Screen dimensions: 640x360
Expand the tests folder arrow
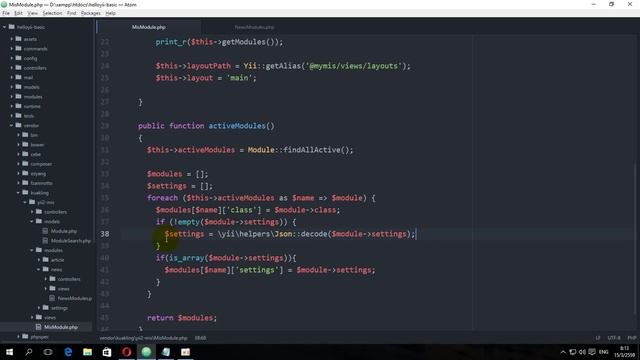click(x=11, y=116)
